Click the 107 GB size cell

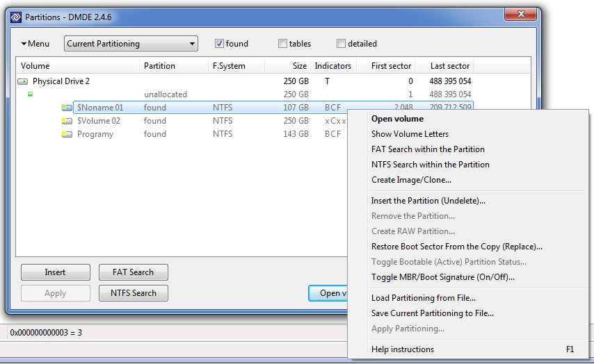coord(296,108)
